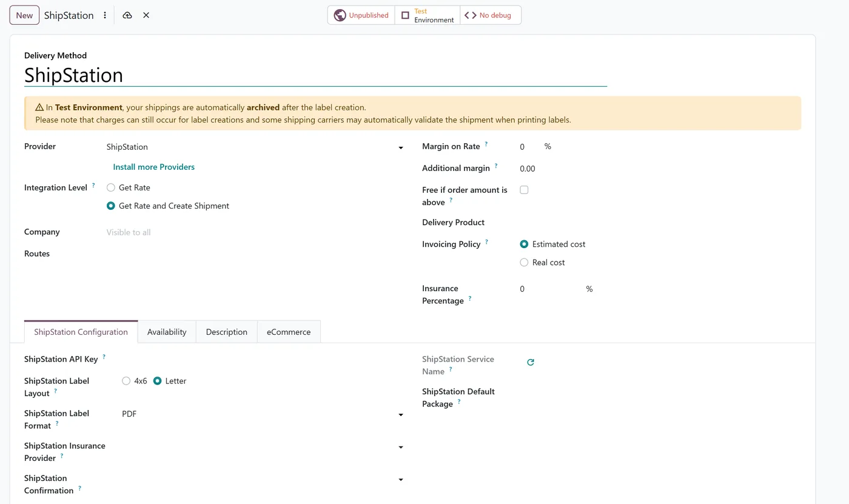Switch to ShipStation Configuration tab
849x504 pixels.
81,332
